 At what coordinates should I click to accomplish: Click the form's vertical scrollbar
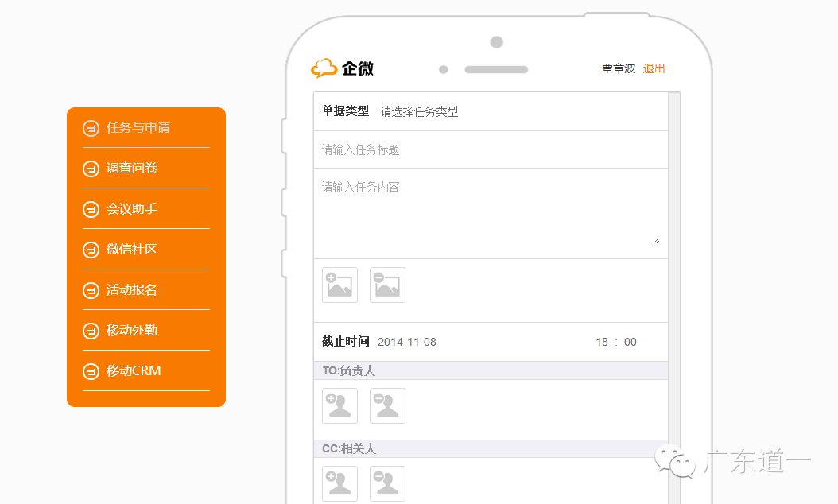[x=674, y=297]
